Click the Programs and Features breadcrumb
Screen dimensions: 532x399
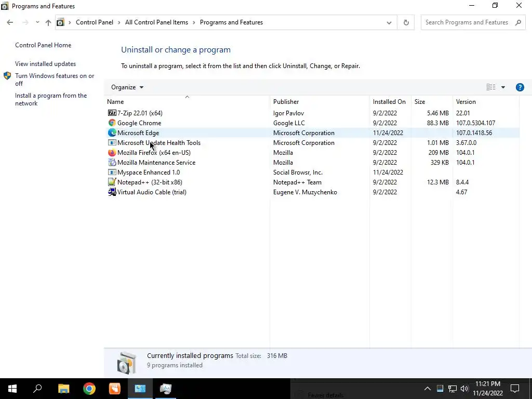pos(231,22)
